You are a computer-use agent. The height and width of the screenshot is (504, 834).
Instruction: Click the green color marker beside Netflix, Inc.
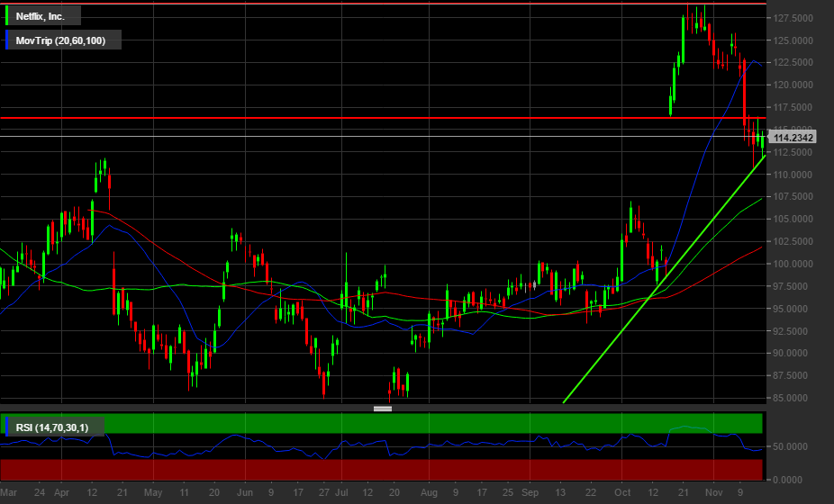click(6, 16)
